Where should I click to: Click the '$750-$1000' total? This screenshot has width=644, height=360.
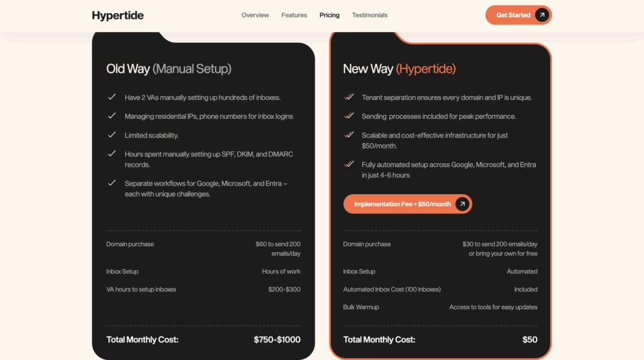tap(277, 339)
